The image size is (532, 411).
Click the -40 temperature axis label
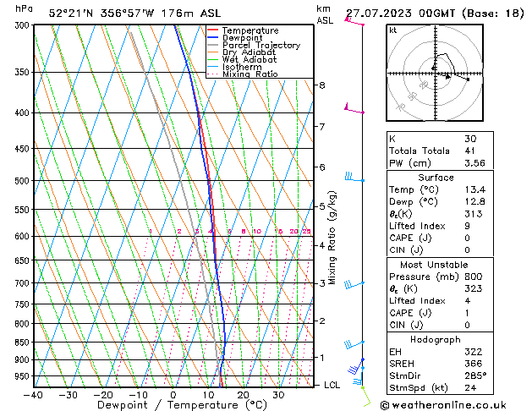pyautogui.click(x=33, y=395)
